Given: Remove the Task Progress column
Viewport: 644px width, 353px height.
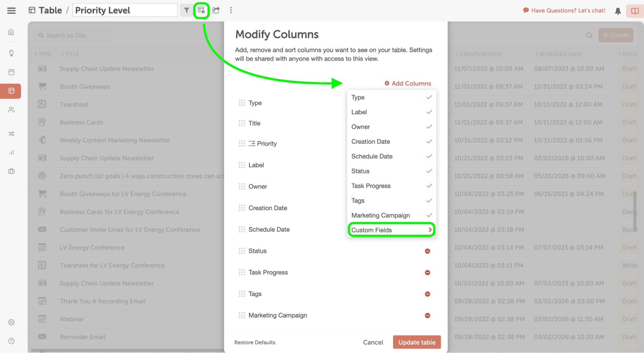Looking at the screenshot, I should point(428,273).
